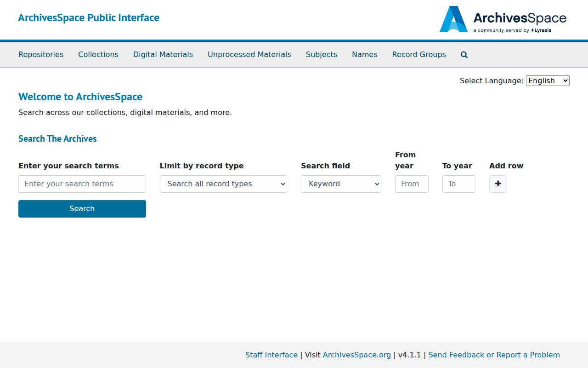588x368 pixels.
Task: Focus the search terms input box
Action: 82,184
